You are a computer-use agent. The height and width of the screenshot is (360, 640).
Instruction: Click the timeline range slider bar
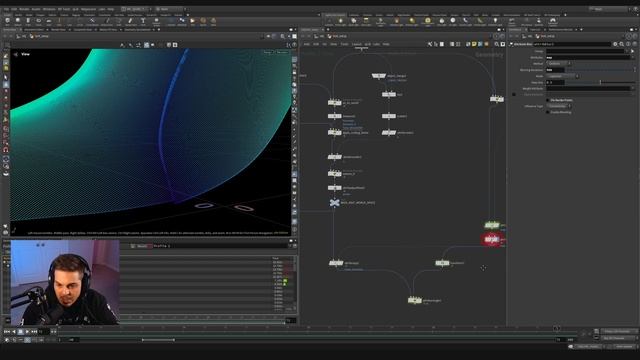pos(158,340)
